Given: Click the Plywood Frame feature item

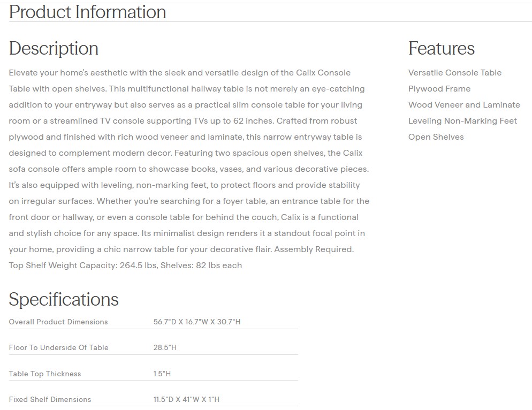Looking at the screenshot, I should [x=439, y=89].
